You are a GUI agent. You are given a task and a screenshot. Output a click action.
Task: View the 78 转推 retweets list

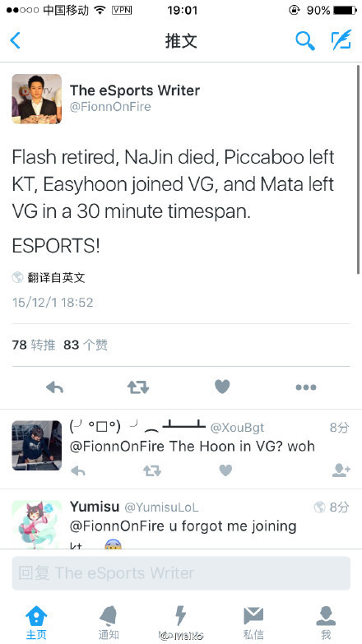click(x=34, y=345)
